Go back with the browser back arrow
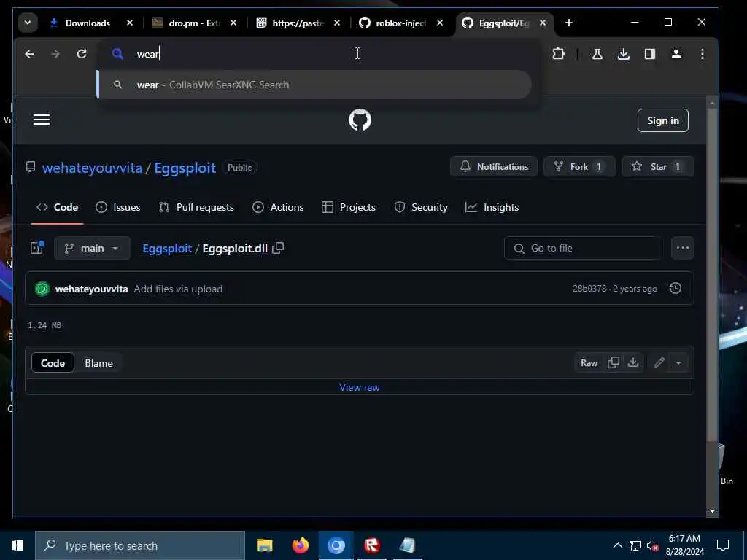The height and width of the screenshot is (560, 747). click(x=29, y=54)
